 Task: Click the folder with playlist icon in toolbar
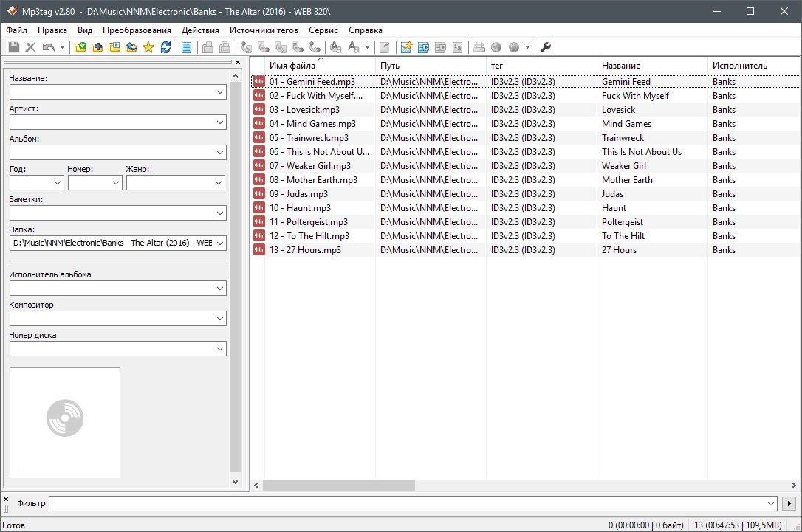point(114,47)
